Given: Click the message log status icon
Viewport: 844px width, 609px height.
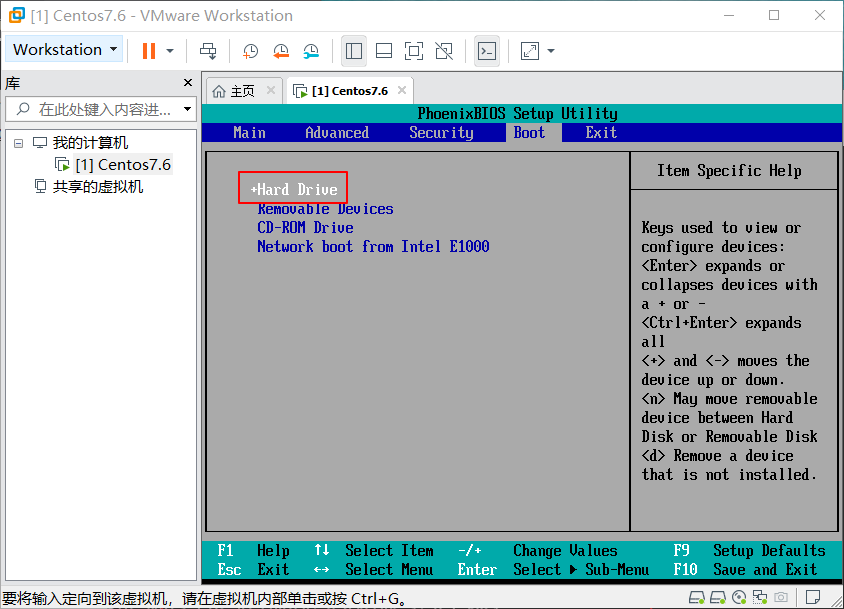Looking at the screenshot, I should click(813, 597).
